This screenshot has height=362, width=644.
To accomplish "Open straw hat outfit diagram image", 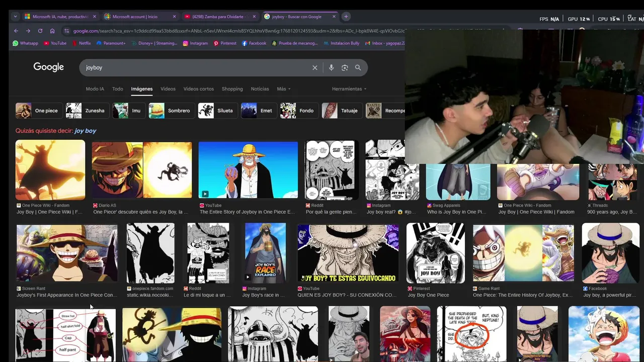I will [65, 334].
